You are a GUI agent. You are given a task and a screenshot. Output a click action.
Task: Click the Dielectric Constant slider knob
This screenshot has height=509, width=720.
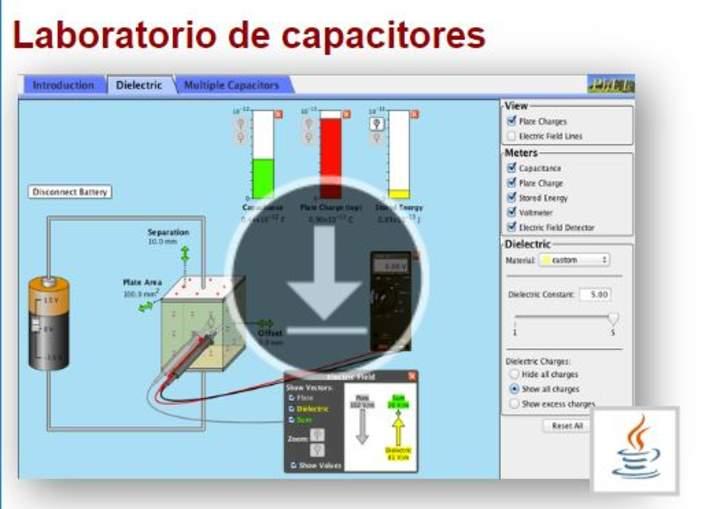click(x=613, y=318)
